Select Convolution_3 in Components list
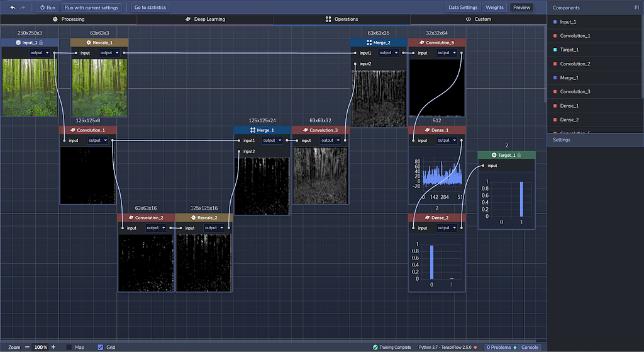 [595, 92]
